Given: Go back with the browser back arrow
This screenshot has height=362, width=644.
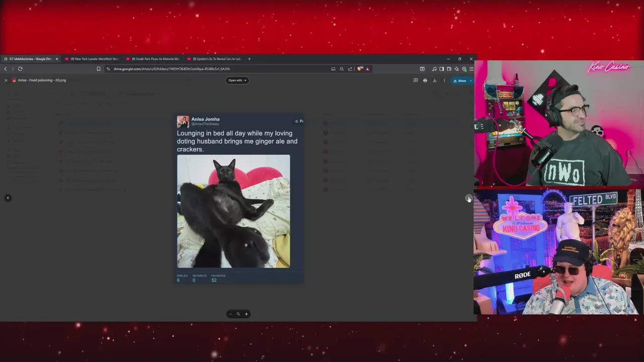Looking at the screenshot, I should click(x=6, y=69).
